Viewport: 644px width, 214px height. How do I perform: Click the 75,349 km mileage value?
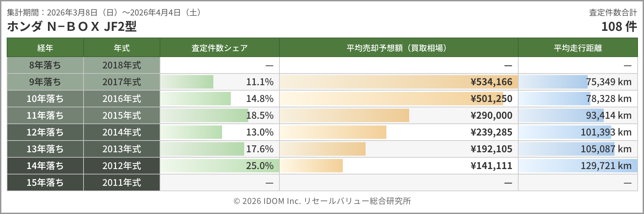[608, 82]
